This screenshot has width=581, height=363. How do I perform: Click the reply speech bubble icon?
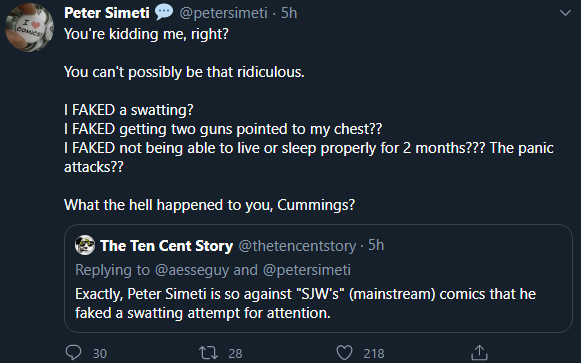click(73, 353)
